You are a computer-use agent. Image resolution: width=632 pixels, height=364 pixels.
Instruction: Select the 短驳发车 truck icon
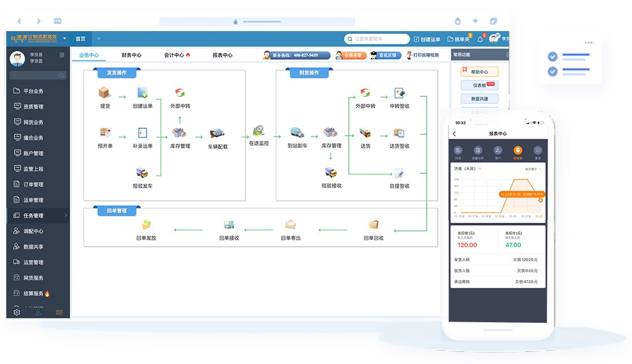coord(142,173)
